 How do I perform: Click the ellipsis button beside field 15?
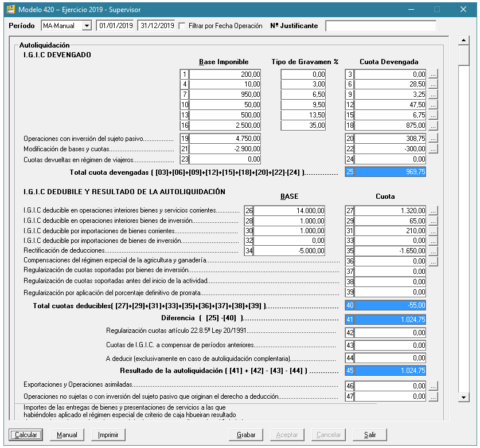(433, 115)
